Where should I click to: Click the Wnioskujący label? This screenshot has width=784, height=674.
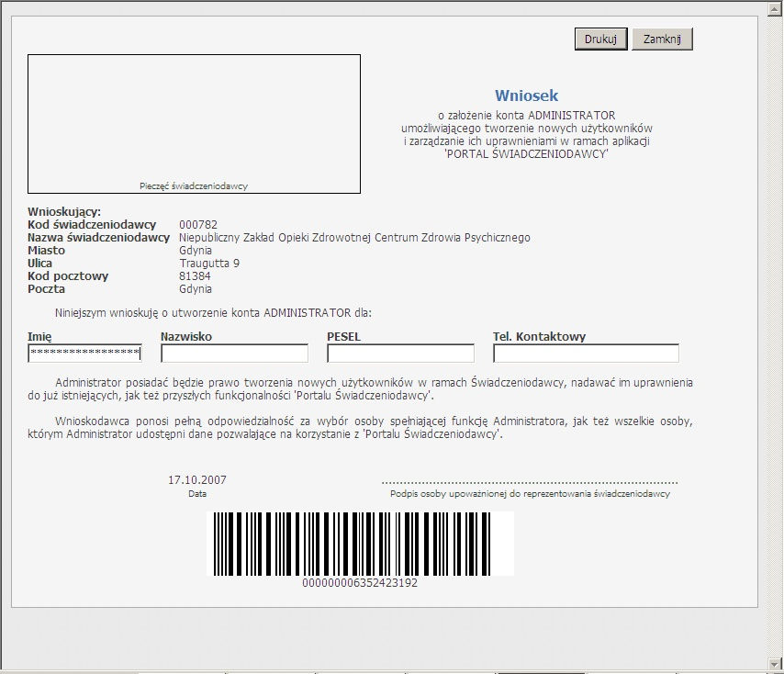click(x=64, y=212)
